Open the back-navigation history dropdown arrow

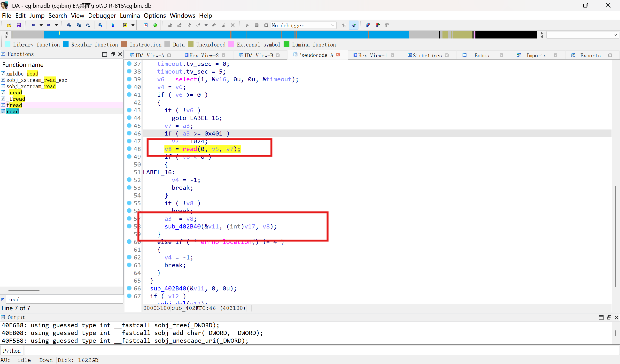click(41, 25)
